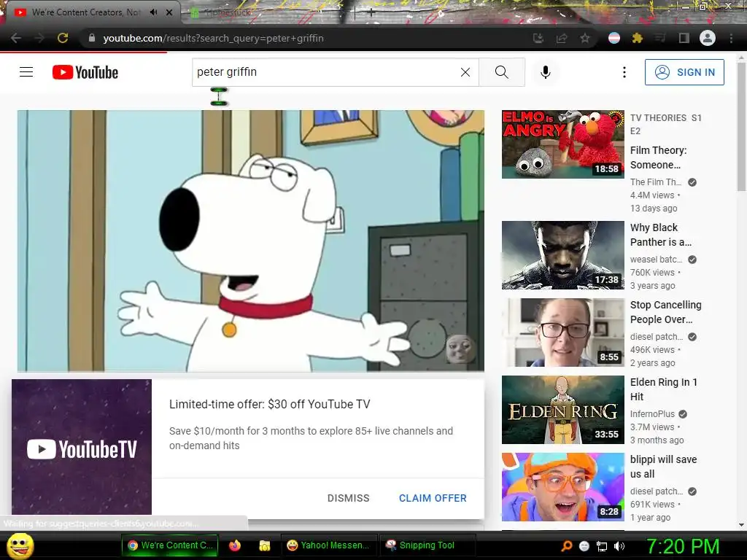The height and width of the screenshot is (560, 747).
Task: Open network icon in system tray
Action: (602, 546)
